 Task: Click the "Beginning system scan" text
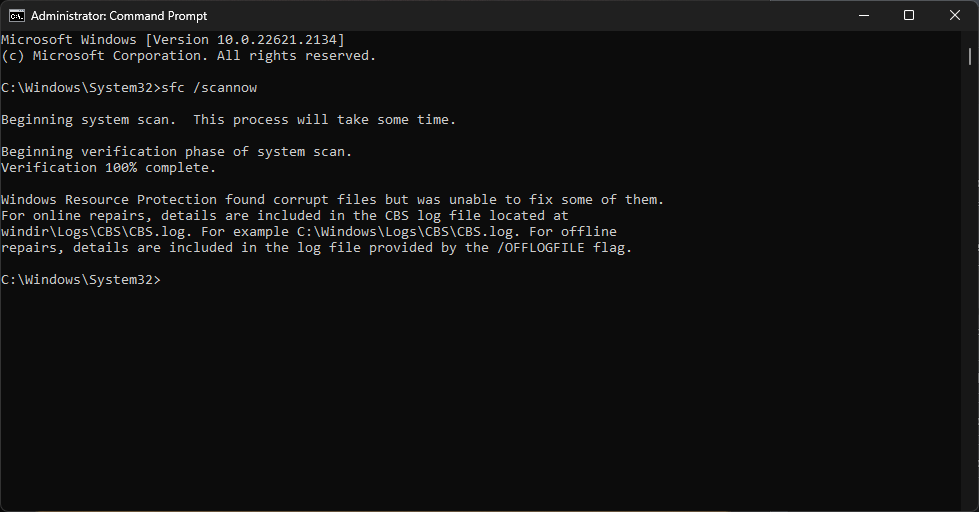coord(88,120)
